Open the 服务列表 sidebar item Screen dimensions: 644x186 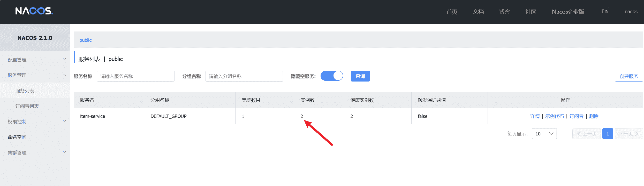[25, 91]
